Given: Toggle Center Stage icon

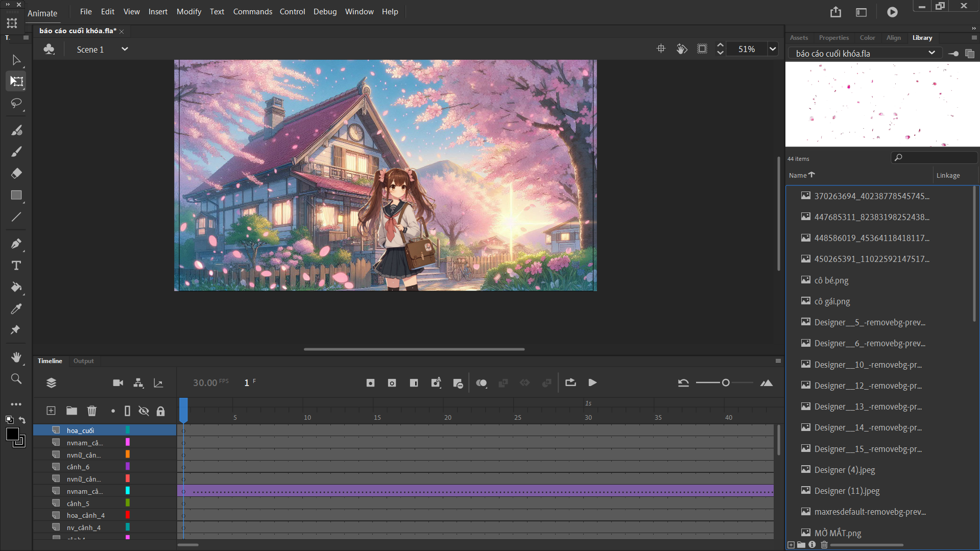Looking at the screenshot, I should 661,49.
